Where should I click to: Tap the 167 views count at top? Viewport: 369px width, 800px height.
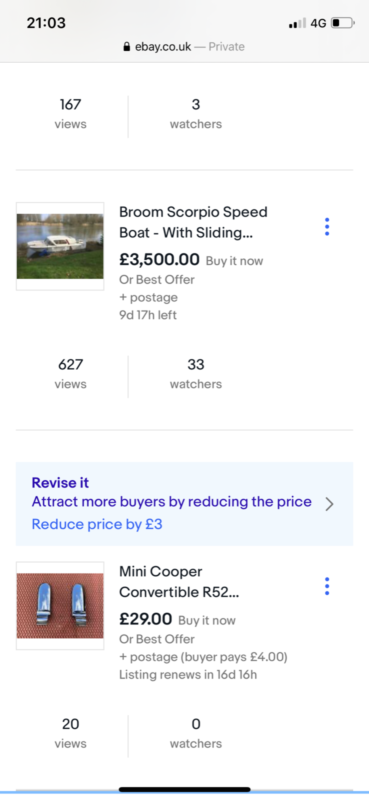tap(70, 114)
